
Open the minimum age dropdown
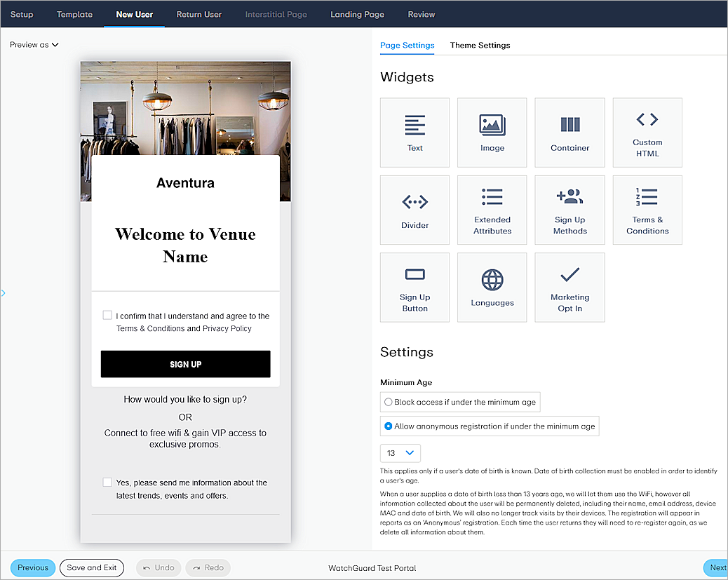(400, 453)
